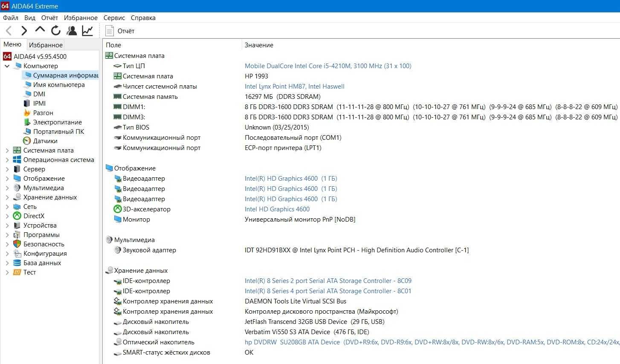Select the Unknown (03/25/2015) BIOS value
The height and width of the screenshot is (364, 620).
pyautogui.click(x=277, y=127)
